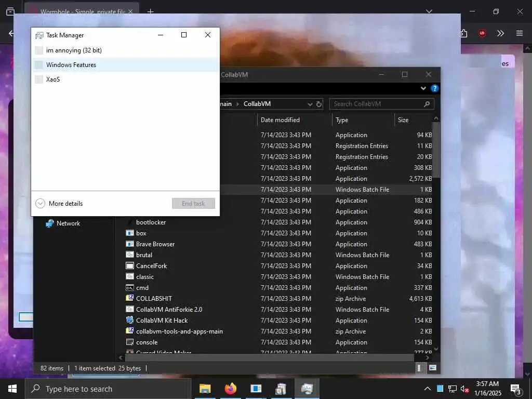Click the End task button
The width and height of the screenshot is (532, 399).
[x=193, y=204]
